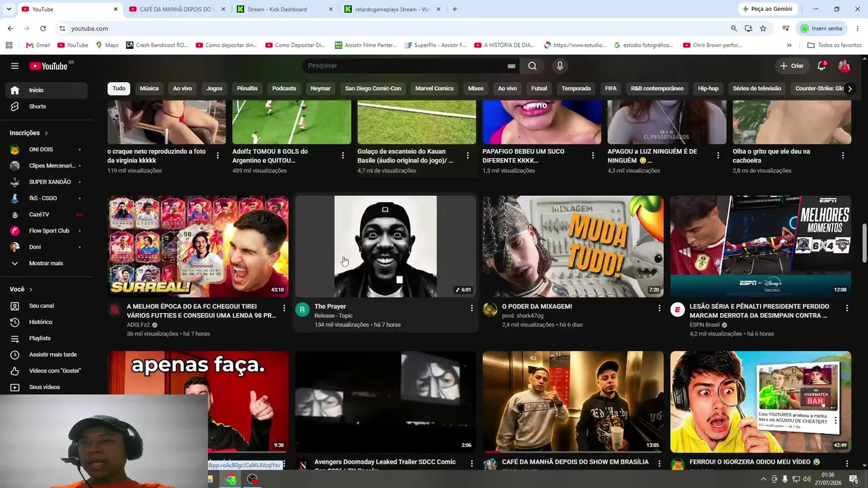Bookmark this page with star icon
Viewport: 868px width, 488px height.
click(763, 28)
